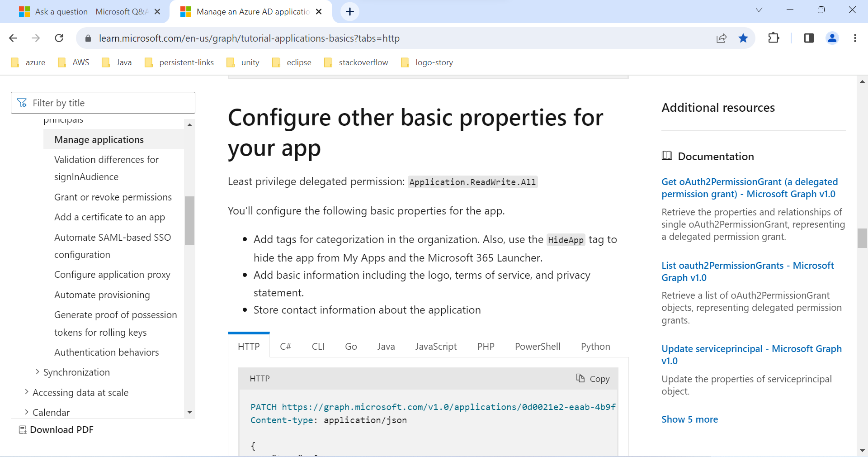This screenshot has height=457, width=868.
Task: Open the azure bookmarks folder
Action: [x=28, y=62]
